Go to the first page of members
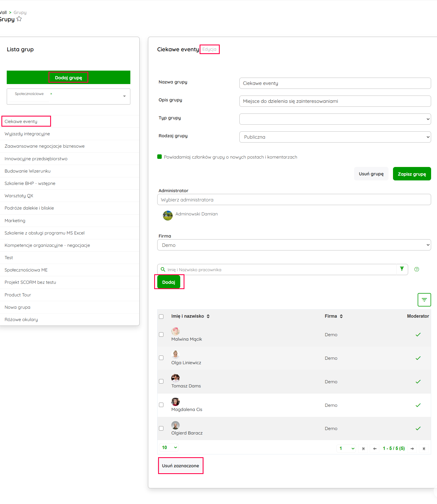This screenshot has height=504, width=437. coord(363,449)
